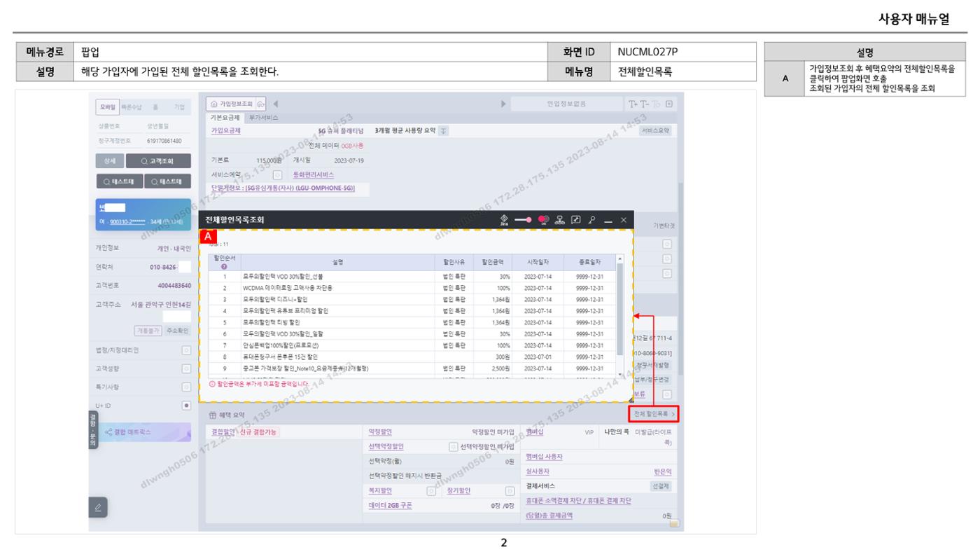
Task: Toggle the first box under 기변타겟
Action: pyautogui.click(x=667, y=244)
